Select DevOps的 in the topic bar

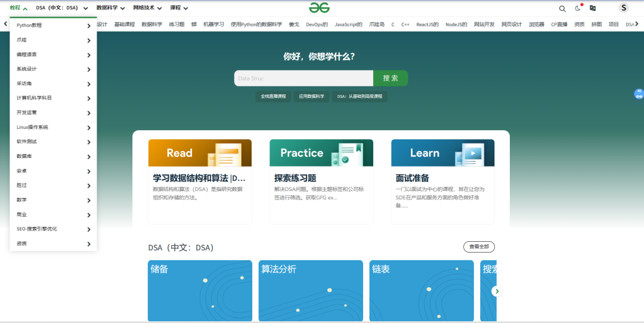click(x=317, y=24)
